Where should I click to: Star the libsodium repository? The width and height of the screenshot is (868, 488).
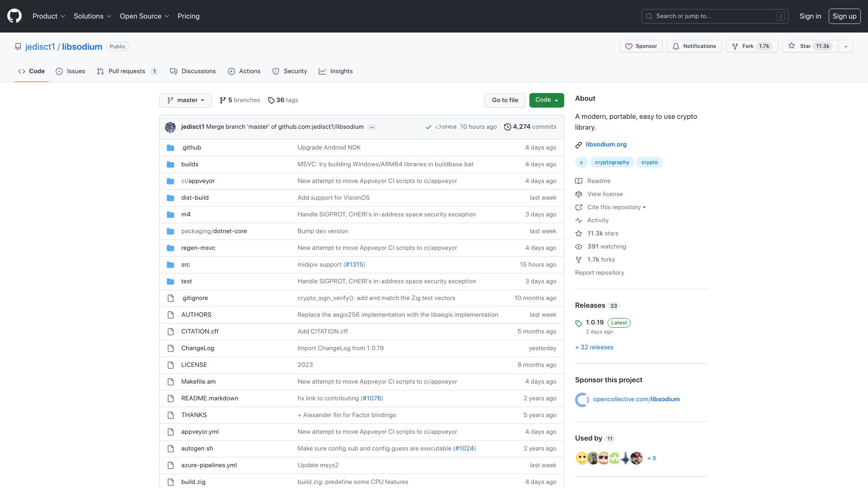[x=810, y=46]
